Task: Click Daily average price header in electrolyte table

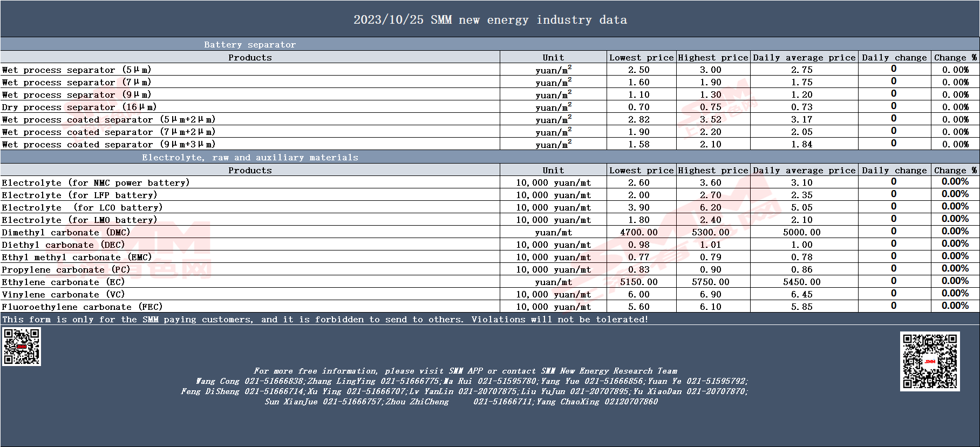Action: tap(804, 170)
